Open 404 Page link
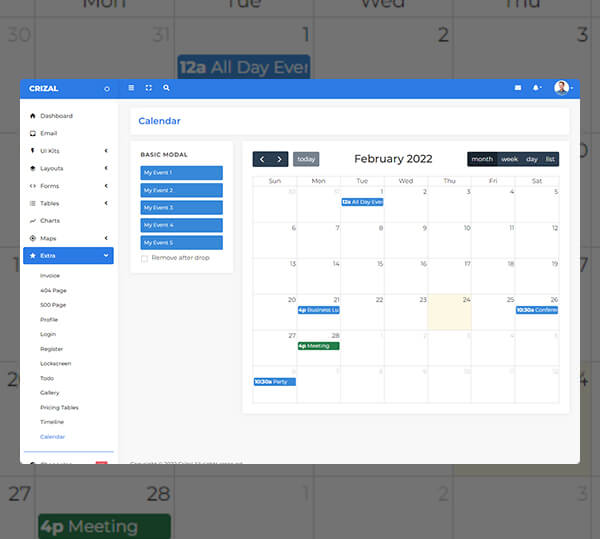 tap(53, 290)
